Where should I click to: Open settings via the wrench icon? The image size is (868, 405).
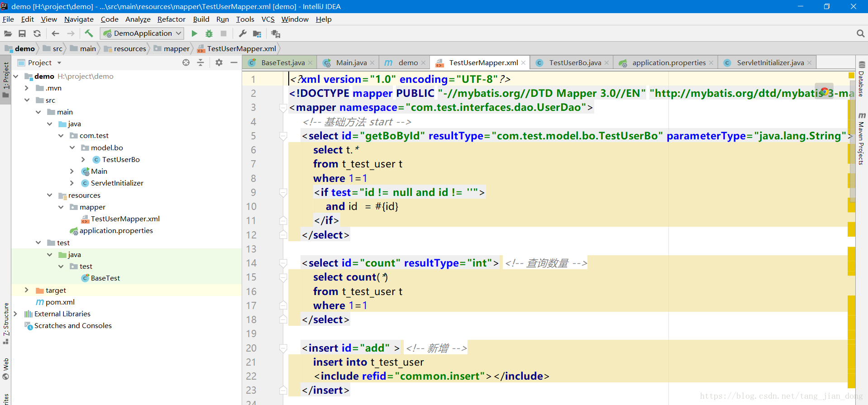point(243,33)
